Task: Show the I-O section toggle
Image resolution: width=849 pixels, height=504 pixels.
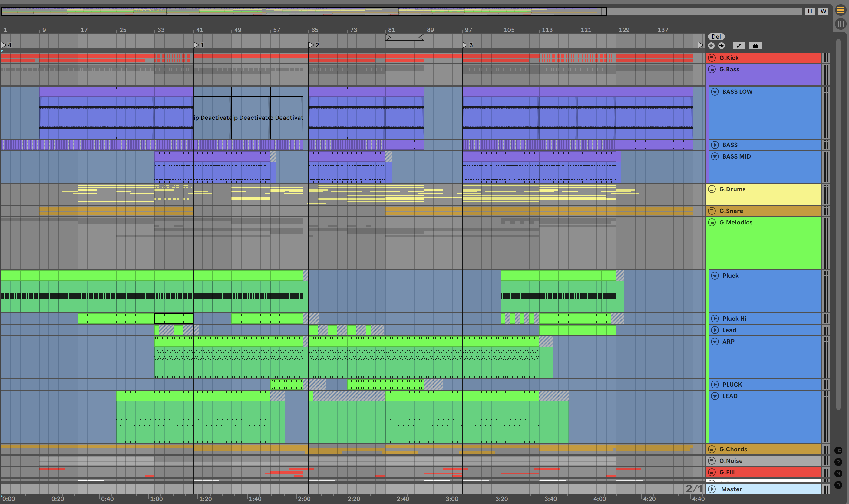Action: click(838, 450)
